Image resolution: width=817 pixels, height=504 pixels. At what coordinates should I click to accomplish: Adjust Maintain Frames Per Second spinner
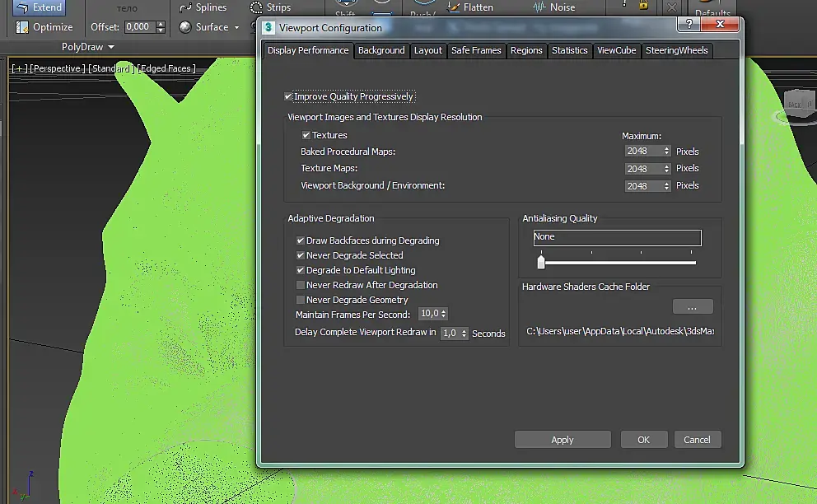(443, 314)
